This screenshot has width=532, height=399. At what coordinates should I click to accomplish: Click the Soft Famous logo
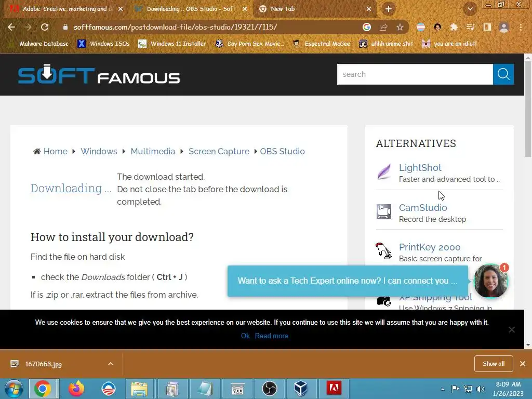[99, 74]
